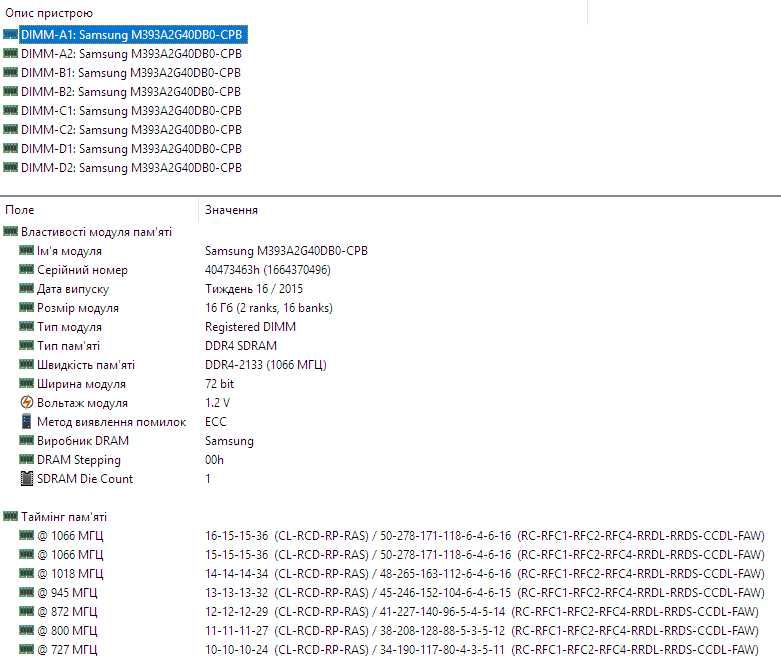Click the memory chip icon beside DIMM-A2
781x671 pixels.
tap(10, 53)
